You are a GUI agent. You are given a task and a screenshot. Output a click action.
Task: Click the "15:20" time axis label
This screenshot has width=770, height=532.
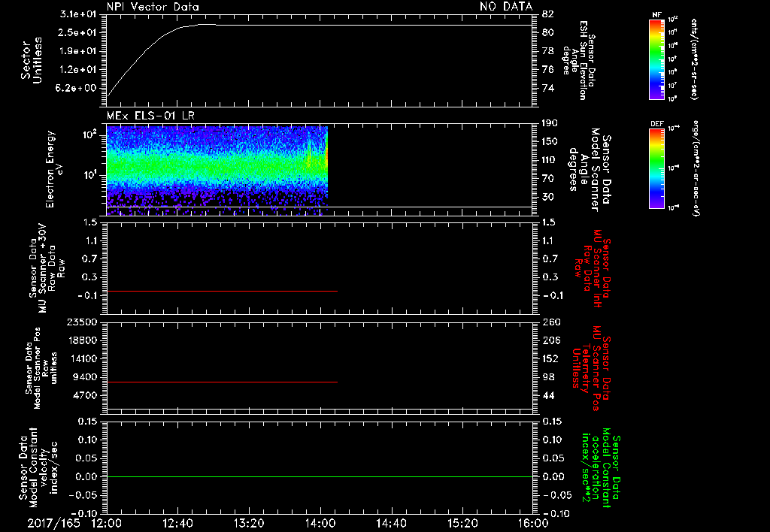(462, 523)
